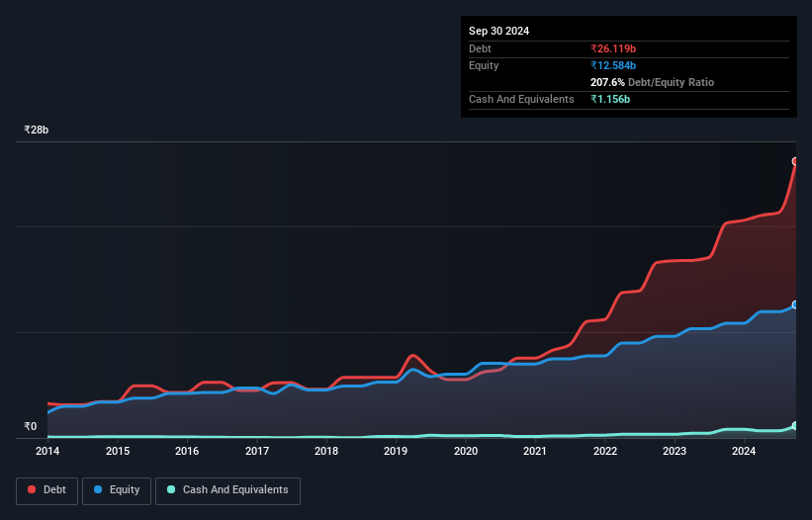Click the 2023 x-axis label
Image resolution: width=812 pixels, height=520 pixels.
click(x=675, y=451)
